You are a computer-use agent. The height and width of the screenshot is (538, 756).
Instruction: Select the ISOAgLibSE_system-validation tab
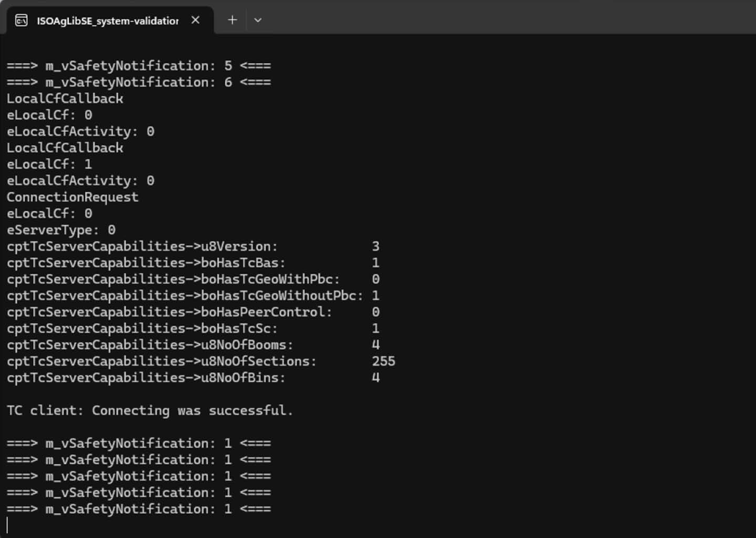click(x=105, y=20)
